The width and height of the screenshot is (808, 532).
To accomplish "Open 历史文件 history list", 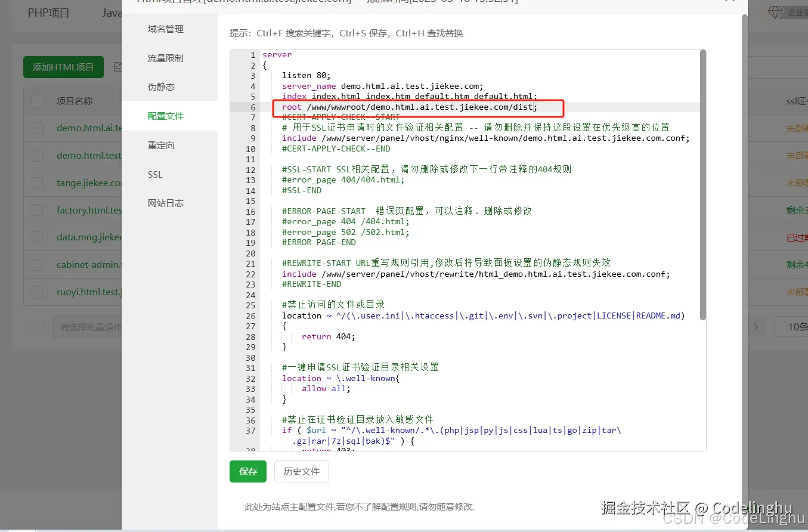I will click(x=302, y=471).
